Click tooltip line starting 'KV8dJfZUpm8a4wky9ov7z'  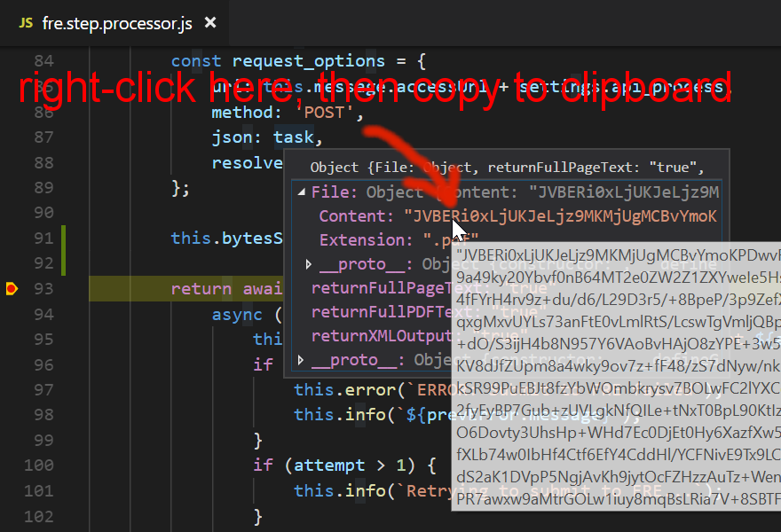[618, 366]
